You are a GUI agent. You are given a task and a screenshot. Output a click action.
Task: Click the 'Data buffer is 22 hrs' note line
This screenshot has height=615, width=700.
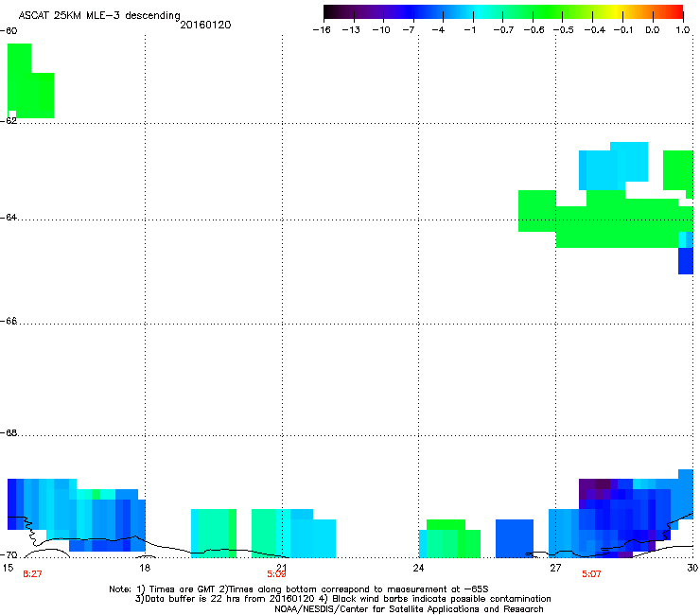coord(342,599)
